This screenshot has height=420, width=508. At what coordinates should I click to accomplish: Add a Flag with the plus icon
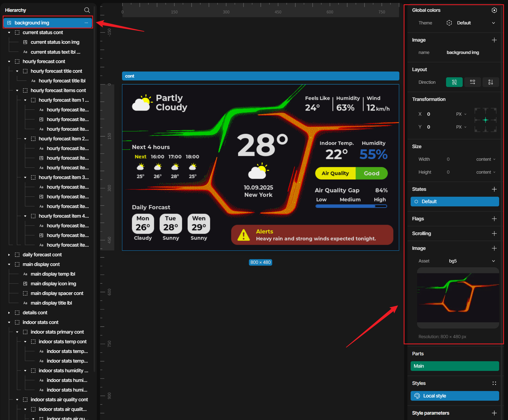[494, 219]
